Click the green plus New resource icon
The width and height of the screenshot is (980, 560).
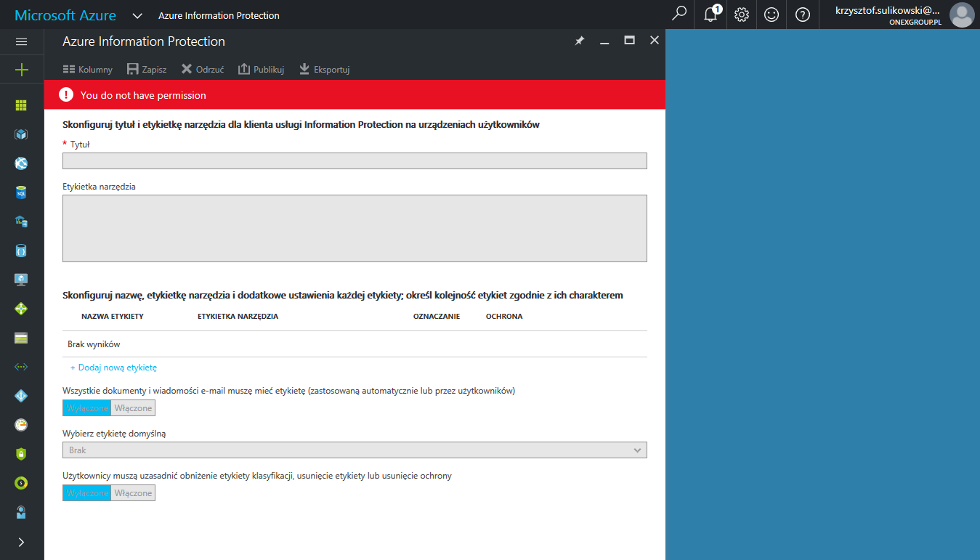(x=21, y=70)
